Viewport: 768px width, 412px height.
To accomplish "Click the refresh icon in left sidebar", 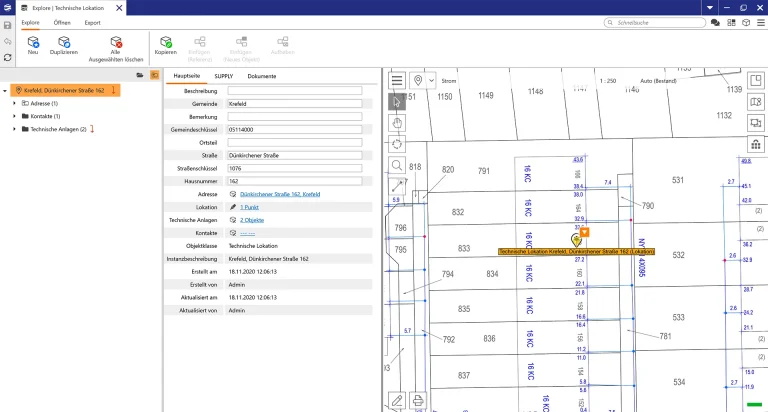I will pos(8,58).
